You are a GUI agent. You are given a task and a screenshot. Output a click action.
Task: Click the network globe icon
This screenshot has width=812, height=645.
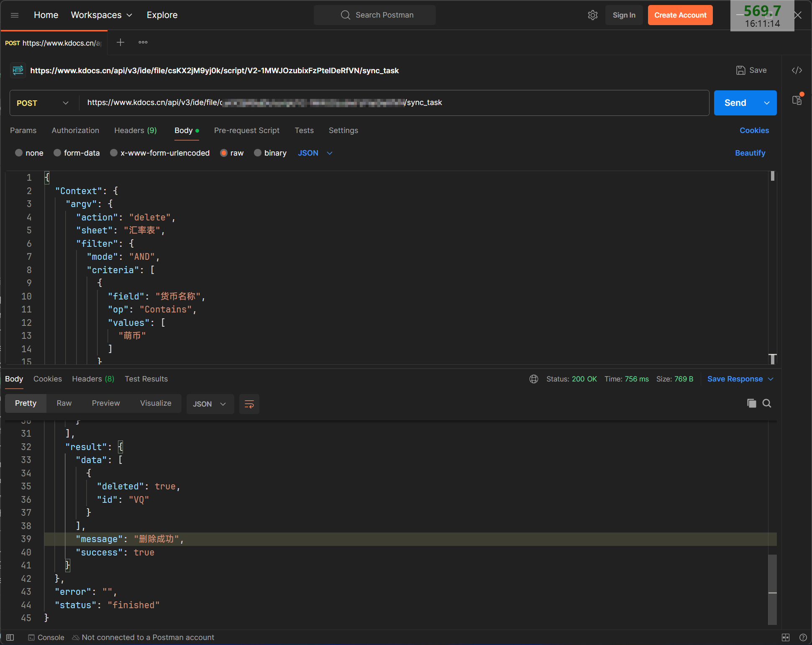tap(533, 379)
